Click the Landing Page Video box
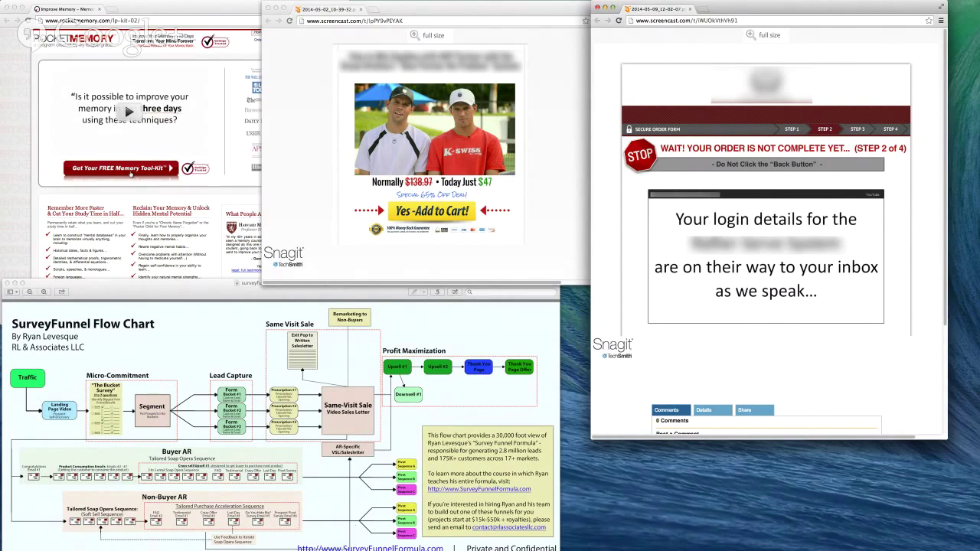 click(60, 410)
